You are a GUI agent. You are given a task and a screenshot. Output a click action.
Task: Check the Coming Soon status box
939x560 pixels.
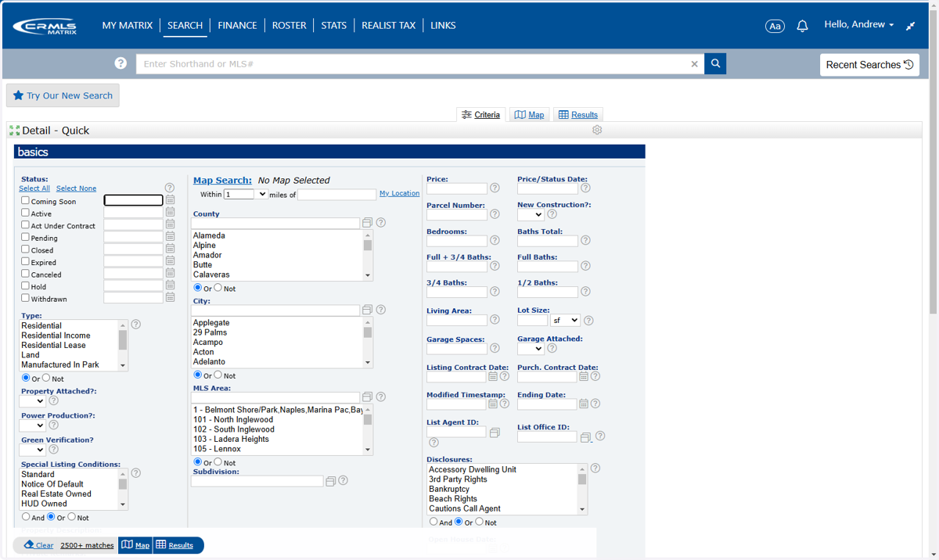[25, 200]
